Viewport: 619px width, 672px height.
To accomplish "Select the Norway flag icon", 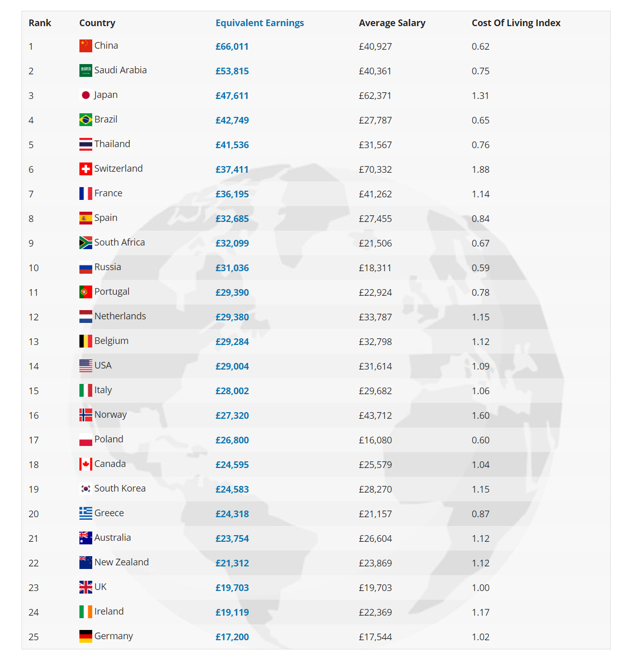I will coord(86,415).
